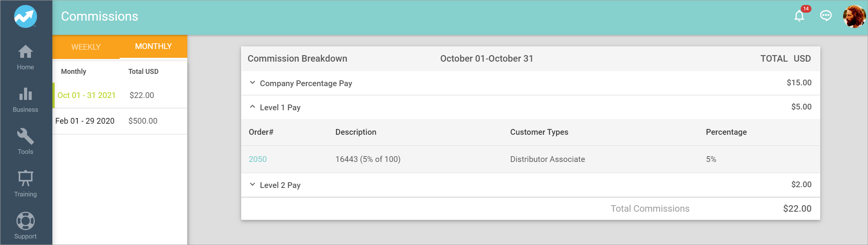Select the Monthly tab

click(153, 46)
